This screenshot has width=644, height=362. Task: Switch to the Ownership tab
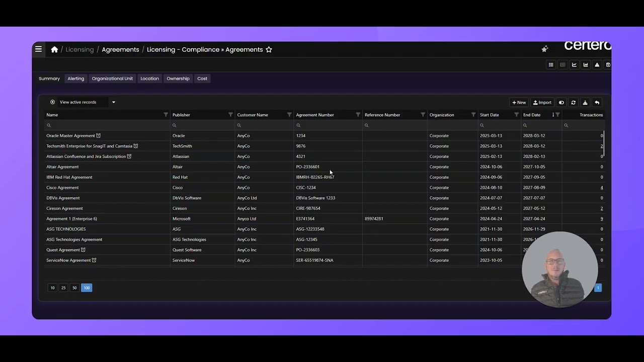(178, 78)
